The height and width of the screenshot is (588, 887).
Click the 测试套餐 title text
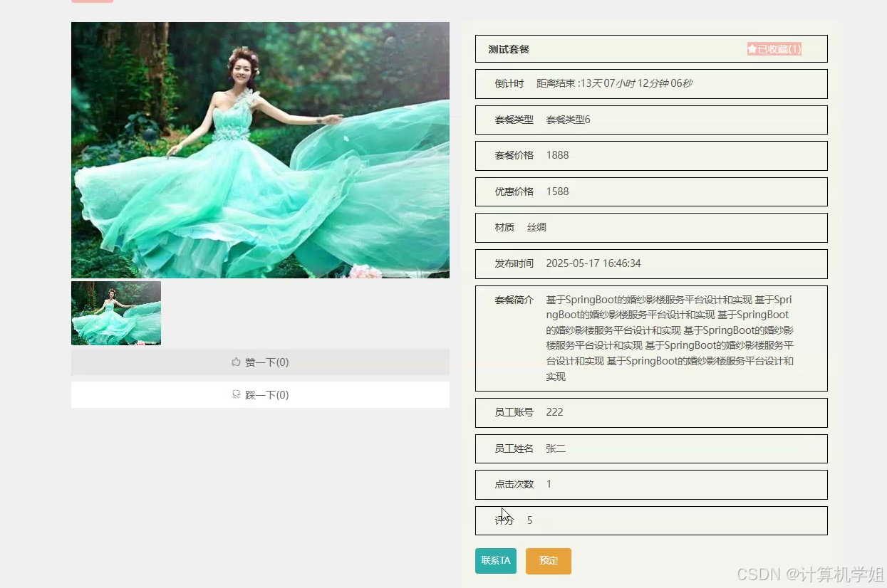click(x=509, y=49)
